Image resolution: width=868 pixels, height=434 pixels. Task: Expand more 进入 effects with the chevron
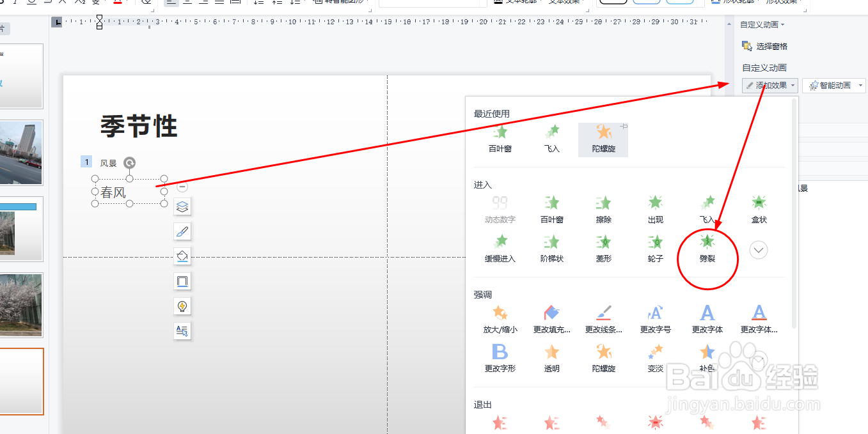point(759,250)
